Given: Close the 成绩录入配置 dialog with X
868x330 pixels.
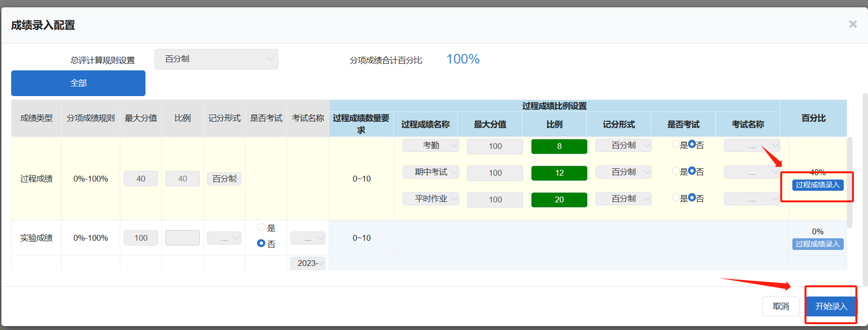Looking at the screenshot, I should pyautogui.click(x=852, y=24).
